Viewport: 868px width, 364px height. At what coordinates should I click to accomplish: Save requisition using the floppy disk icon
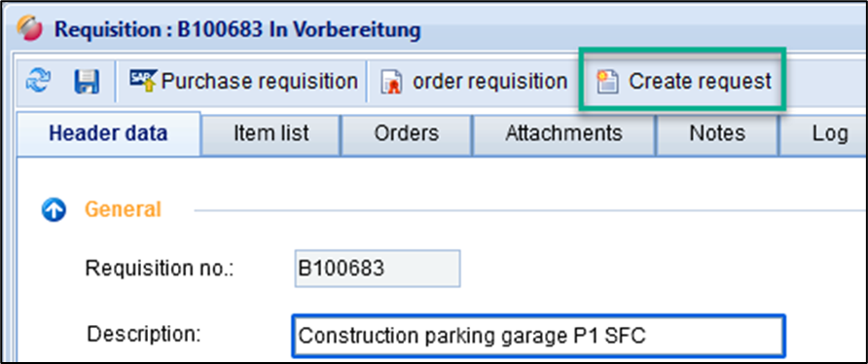point(87,82)
